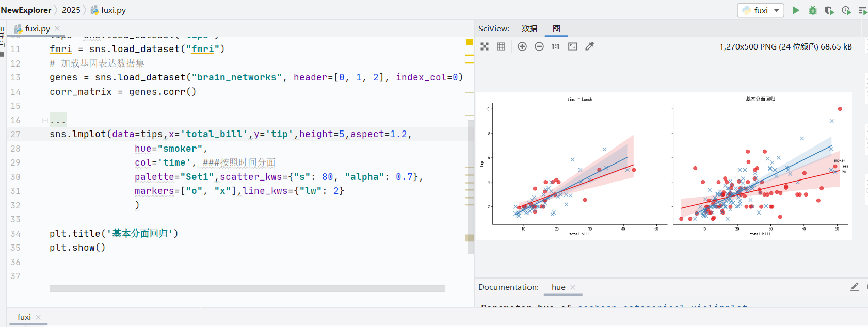
Task: Close the hue documentation tab
Action: 573,287
